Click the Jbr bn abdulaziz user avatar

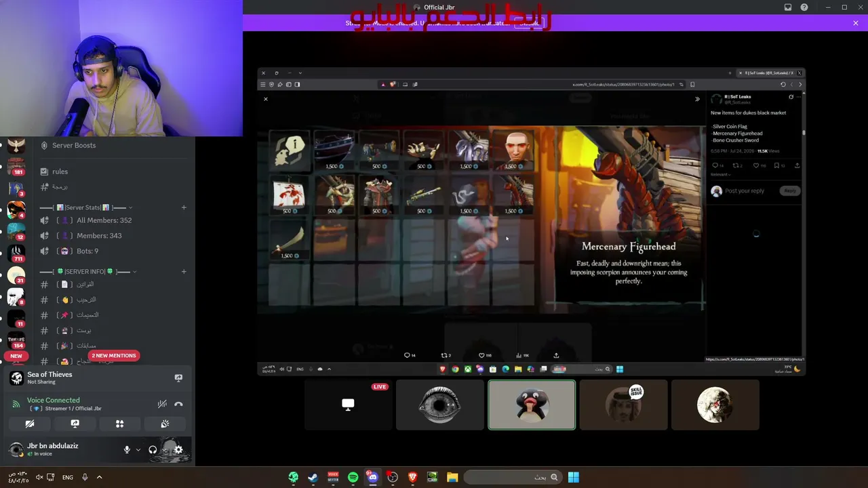tap(16, 449)
